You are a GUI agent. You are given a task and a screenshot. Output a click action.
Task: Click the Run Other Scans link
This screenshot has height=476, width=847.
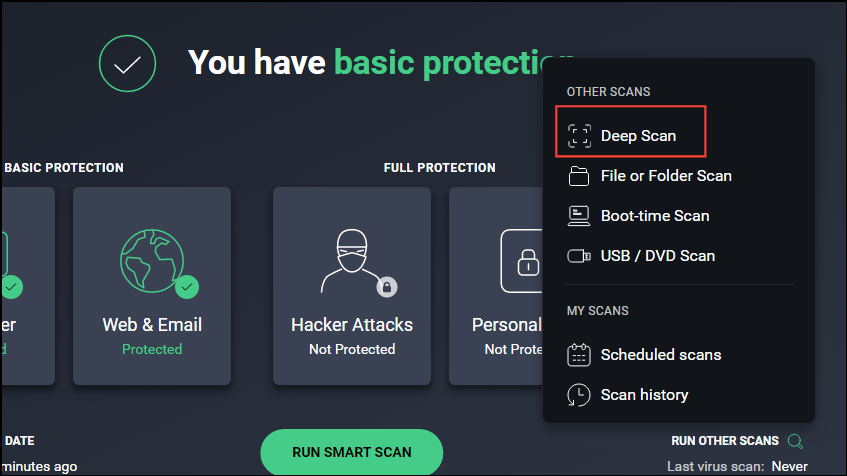725,441
